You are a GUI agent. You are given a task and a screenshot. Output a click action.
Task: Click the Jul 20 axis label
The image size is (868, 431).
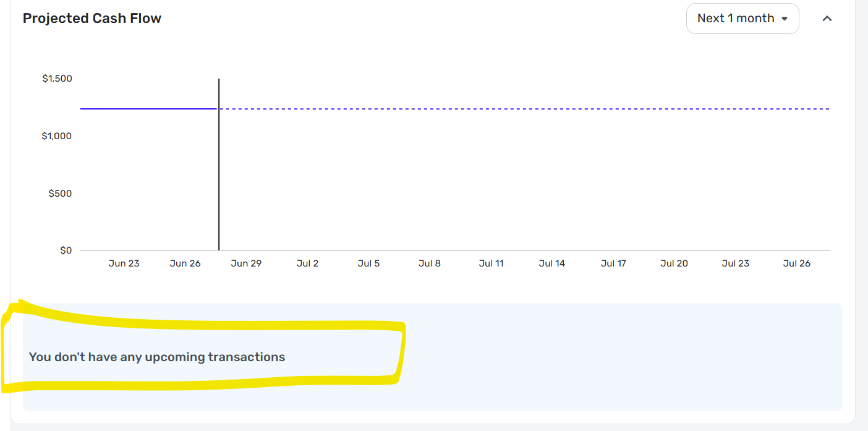[x=674, y=263]
